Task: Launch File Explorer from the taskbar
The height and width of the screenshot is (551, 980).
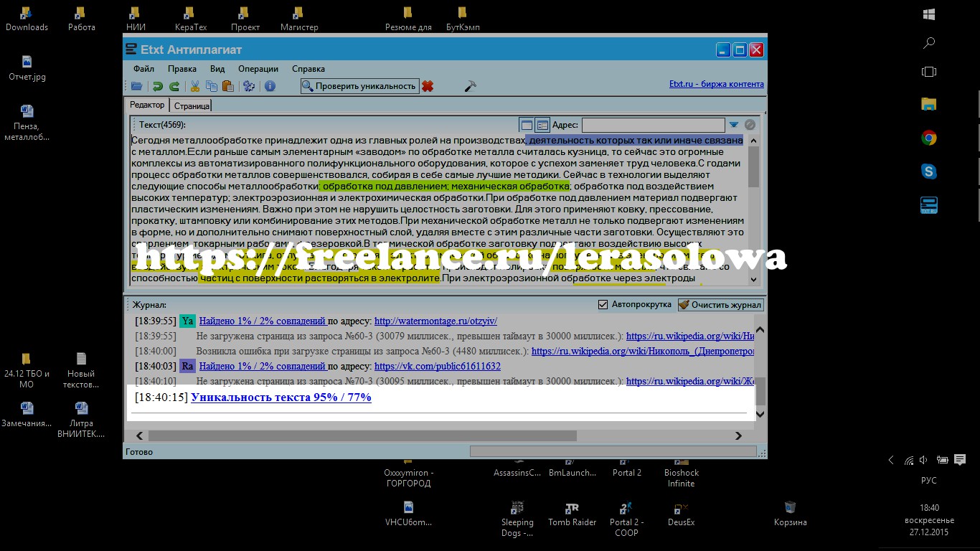Action: (x=929, y=104)
